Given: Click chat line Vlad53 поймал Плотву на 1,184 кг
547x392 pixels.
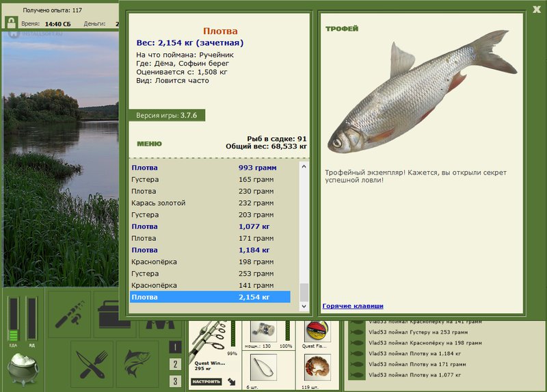Looking at the screenshot, I should pos(414,354).
